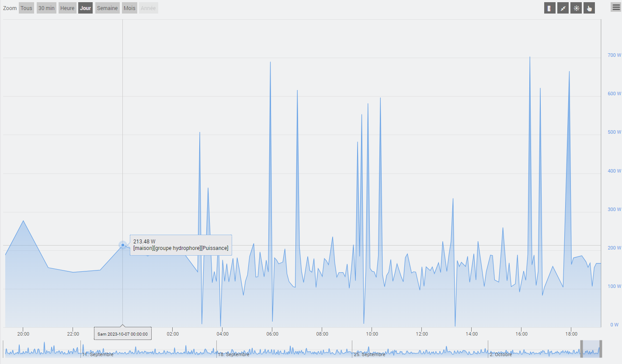
Task: Click the hand pointer icon
Action: pos(589,8)
